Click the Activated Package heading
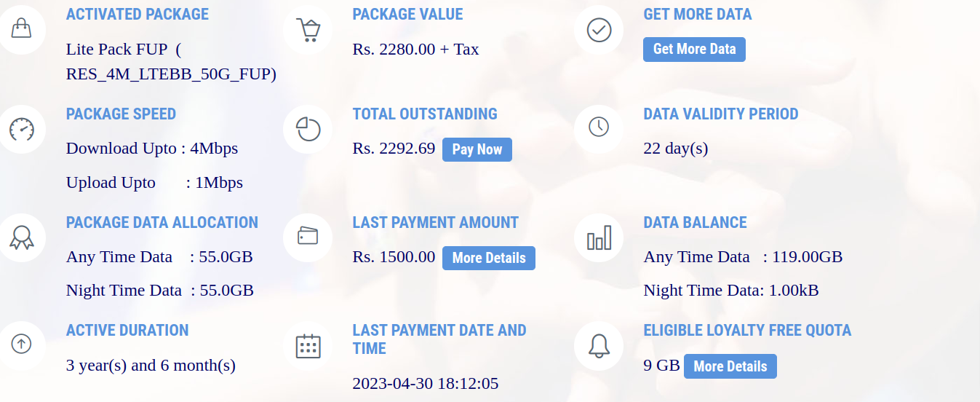This screenshot has height=402, width=980. pyautogui.click(x=138, y=14)
